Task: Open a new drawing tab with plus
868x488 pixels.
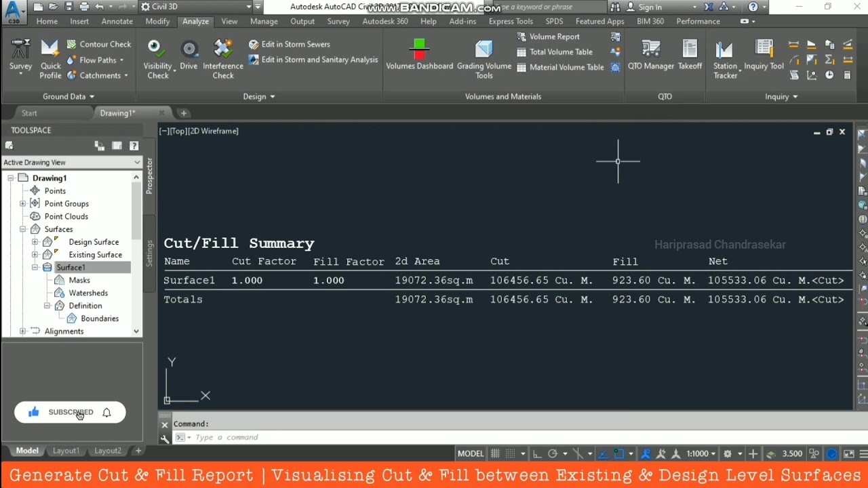Action: (x=184, y=113)
